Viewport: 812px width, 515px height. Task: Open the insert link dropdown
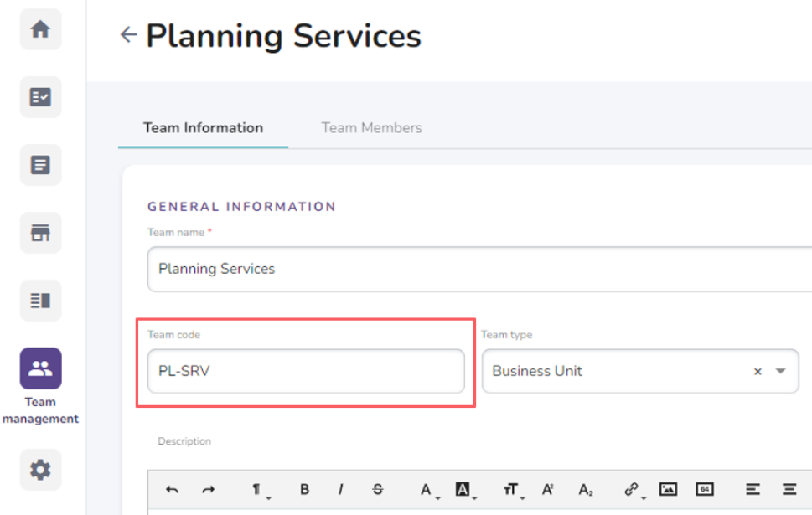coord(632,490)
